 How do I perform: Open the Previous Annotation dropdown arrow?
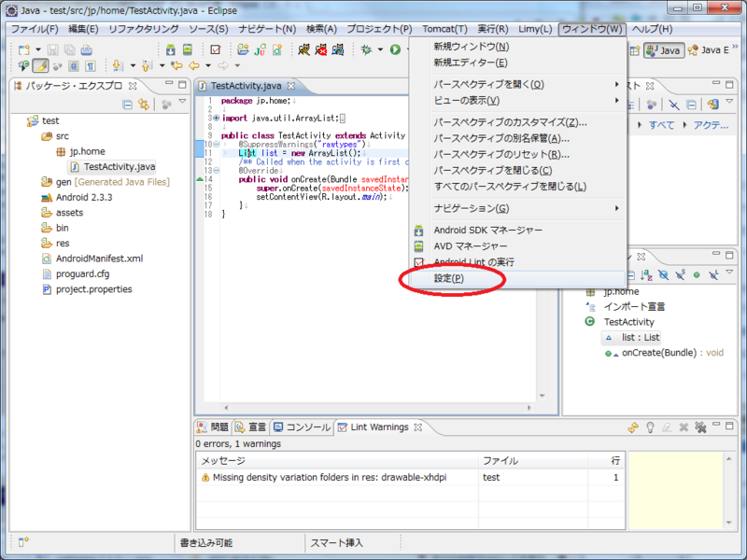162,65
